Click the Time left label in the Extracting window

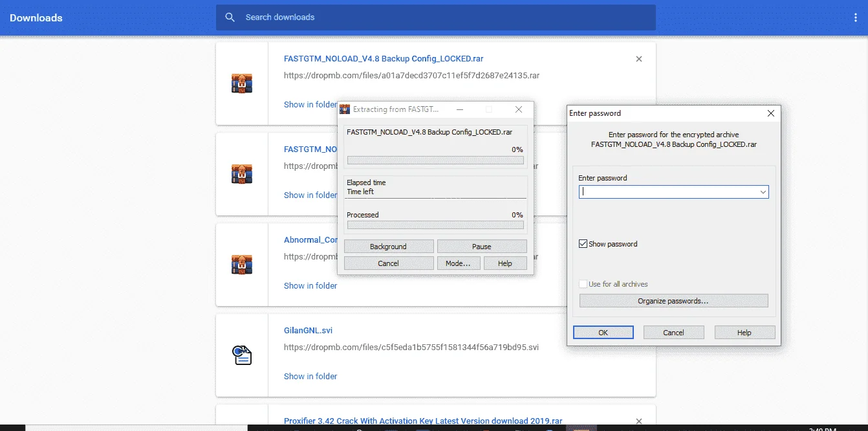pyautogui.click(x=360, y=192)
